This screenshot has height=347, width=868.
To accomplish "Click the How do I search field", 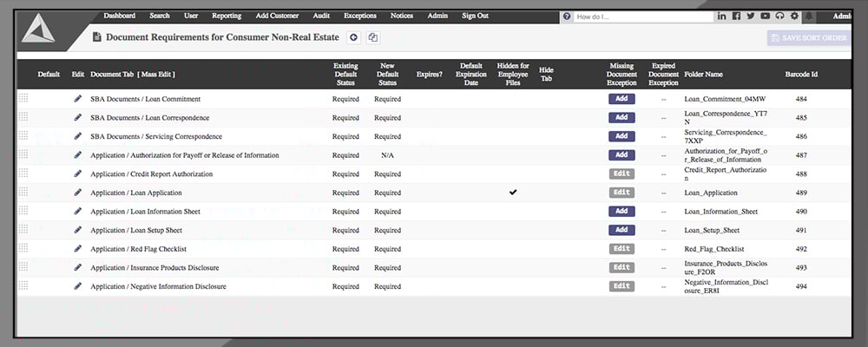I will 642,16.
